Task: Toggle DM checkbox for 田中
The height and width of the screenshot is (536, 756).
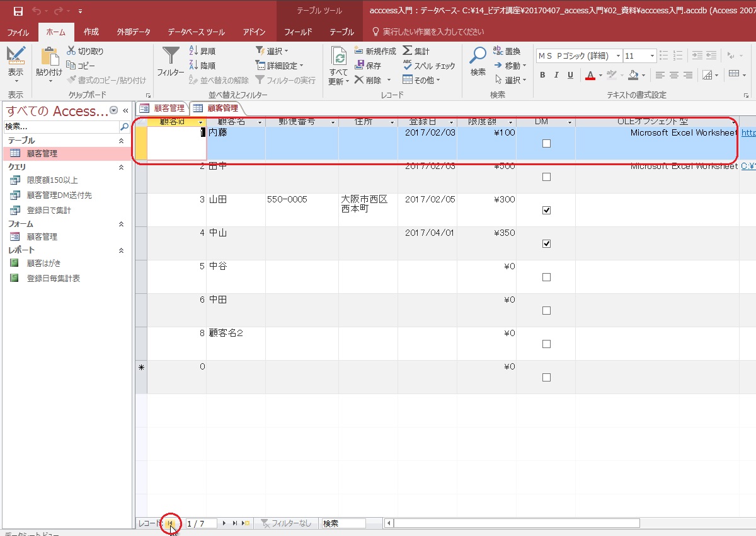Action: pos(546,177)
